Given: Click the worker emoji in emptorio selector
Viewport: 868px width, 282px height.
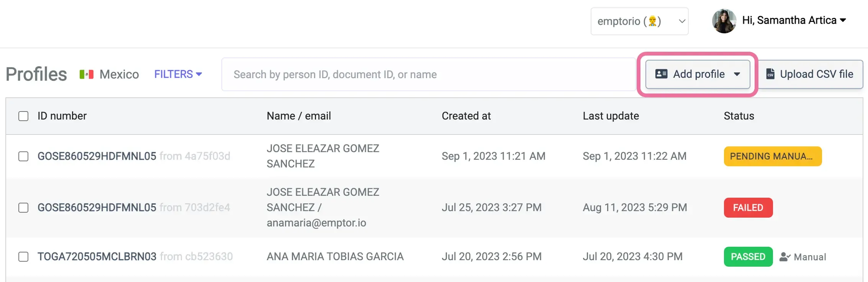Looking at the screenshot, I should [652, 21].
